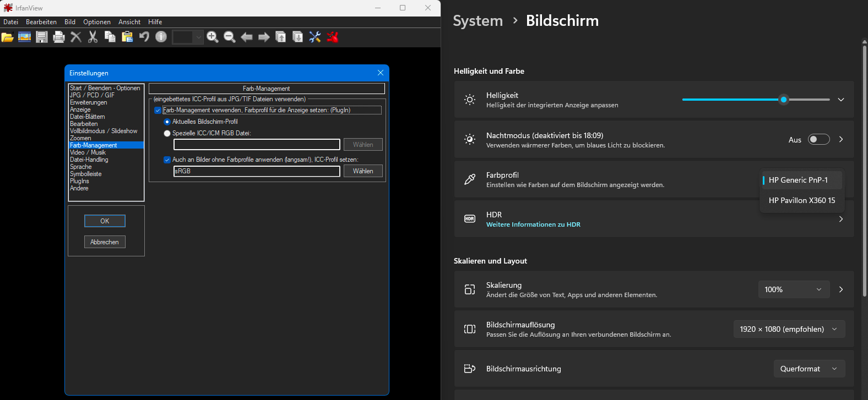
Task: Click 'System' breadcrumb in Settings
Action: tap(478, 21)
